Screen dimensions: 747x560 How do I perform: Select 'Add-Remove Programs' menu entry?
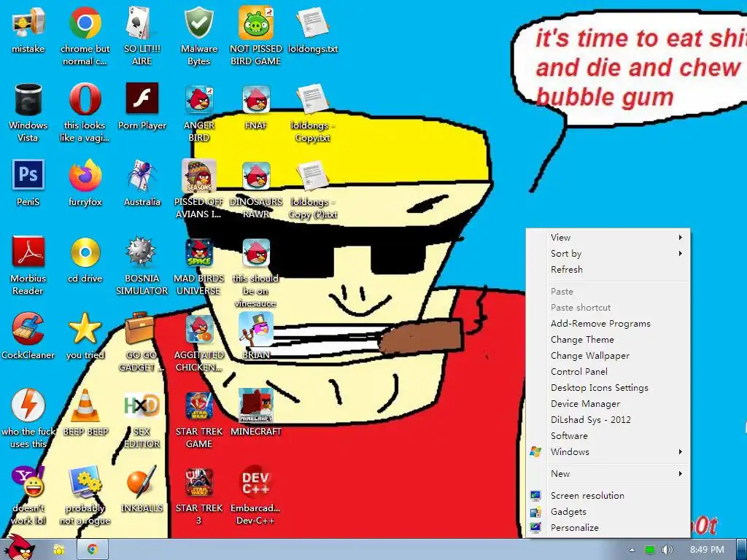click(x=608, y=323)
